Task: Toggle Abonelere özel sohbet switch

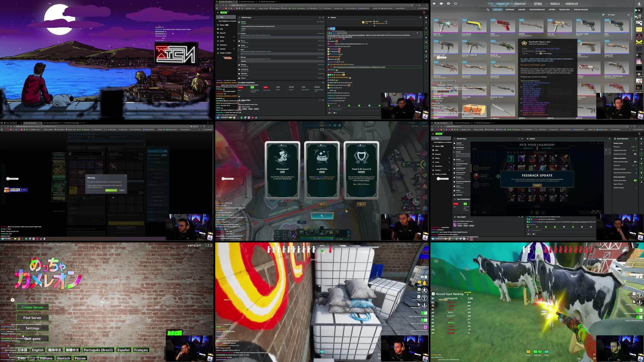Action: point(635,154)
